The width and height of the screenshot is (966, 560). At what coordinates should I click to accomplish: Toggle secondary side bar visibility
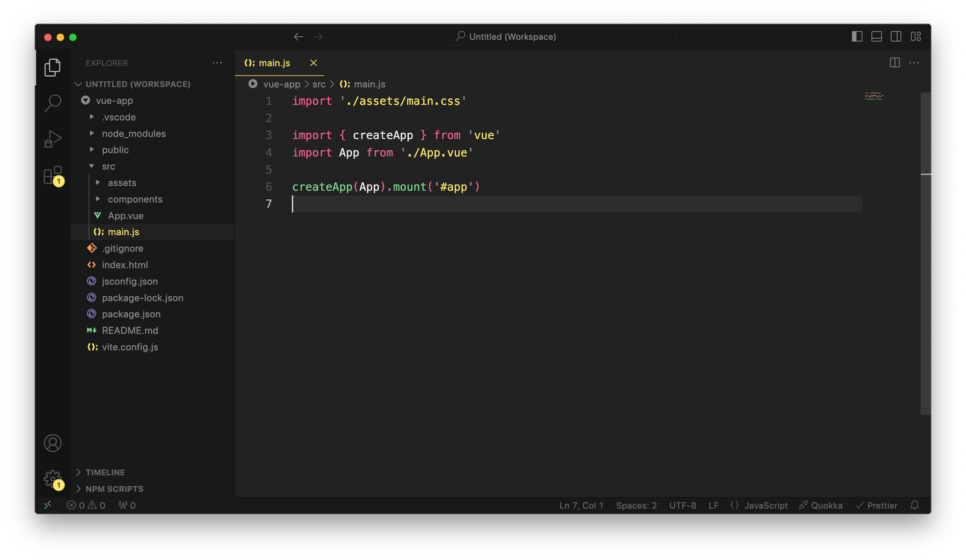(x=896, y=37)
